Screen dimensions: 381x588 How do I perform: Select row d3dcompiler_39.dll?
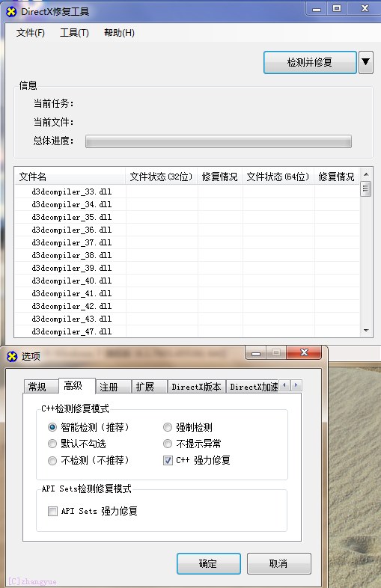click(x=187, y=268)
